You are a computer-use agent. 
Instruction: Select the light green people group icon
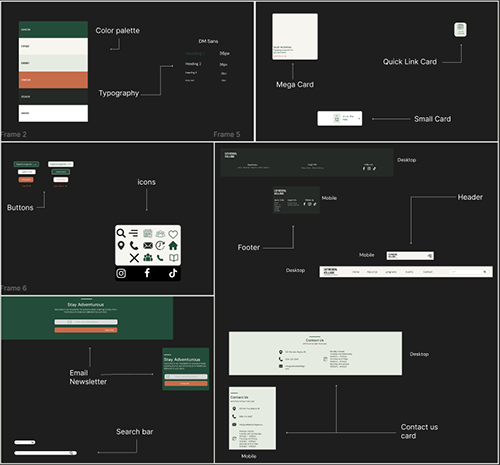coord(160,233)
